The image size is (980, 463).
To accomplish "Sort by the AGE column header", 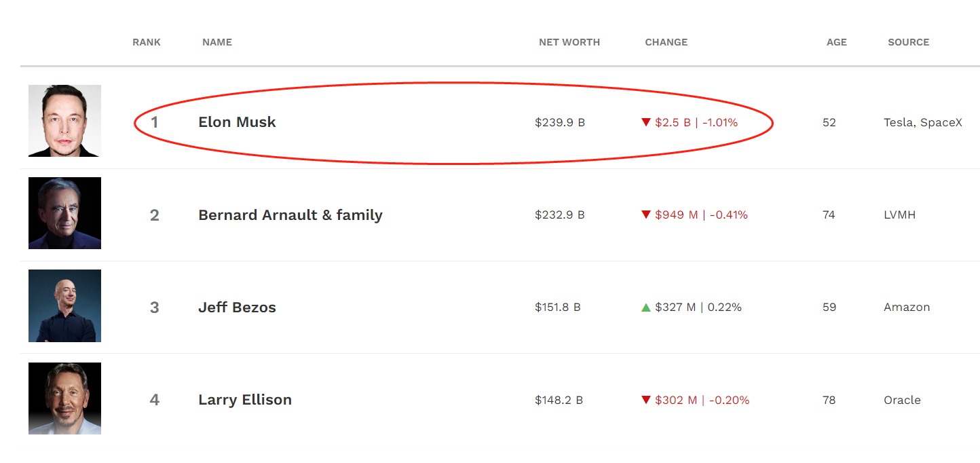I will [837, 42].
